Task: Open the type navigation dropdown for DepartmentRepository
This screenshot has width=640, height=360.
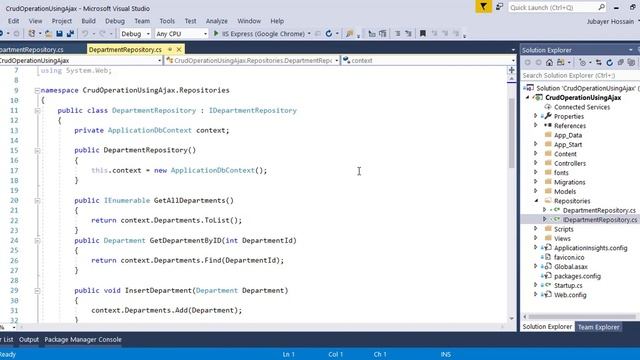Action: 252,60
